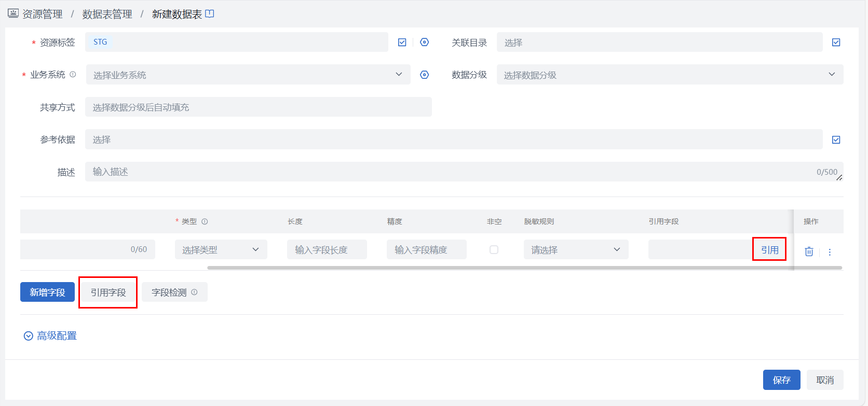Click the 参考依据 选择 field

tap(454, 139)
